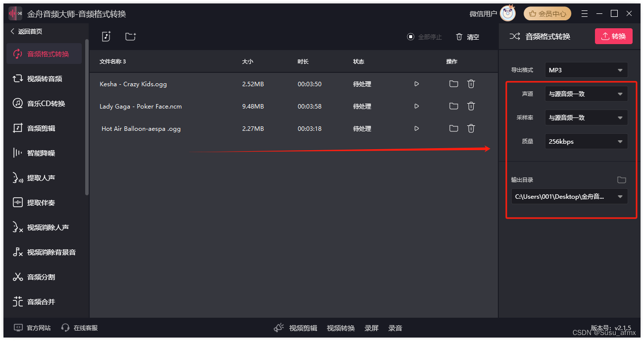Delete Lady Gaga - Poker Face.ncm from list
Image resolution: width=644 pixels, height=341 pixels.
[x=471, y=106]
